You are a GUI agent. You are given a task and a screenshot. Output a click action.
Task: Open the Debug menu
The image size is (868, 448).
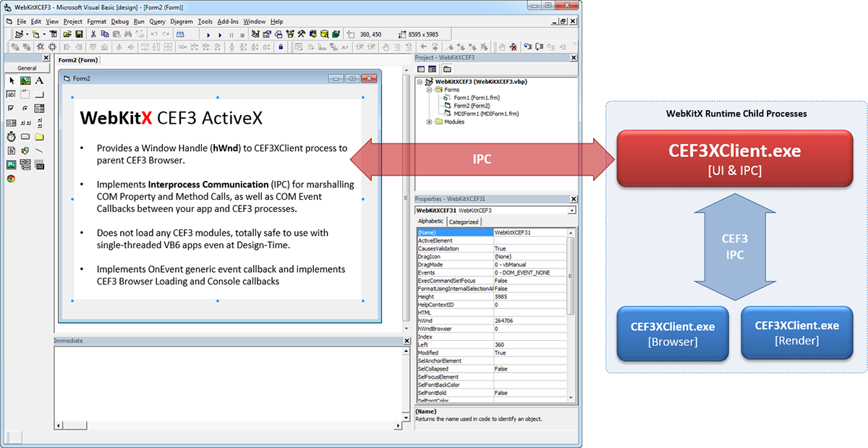coord(120,22)
